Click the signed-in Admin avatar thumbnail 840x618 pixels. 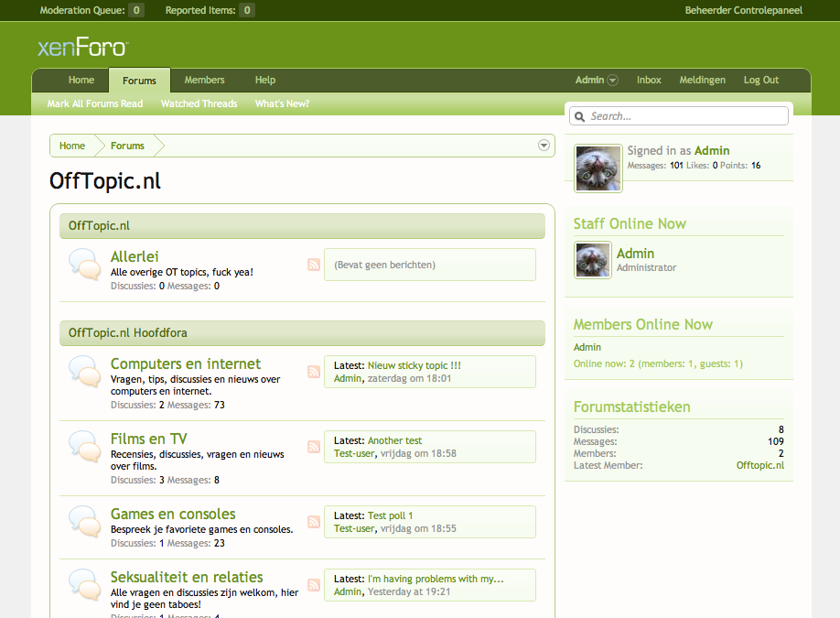pos(598,168)
